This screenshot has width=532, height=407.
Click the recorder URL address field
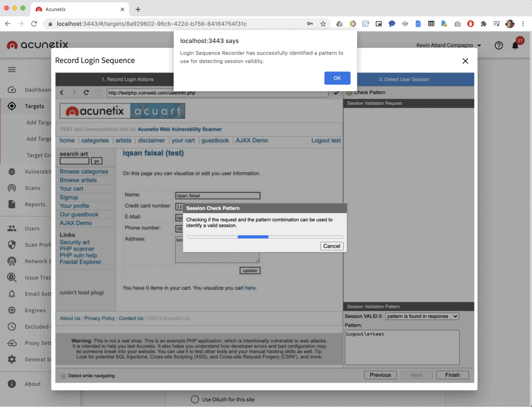click(x=217, y=93)
